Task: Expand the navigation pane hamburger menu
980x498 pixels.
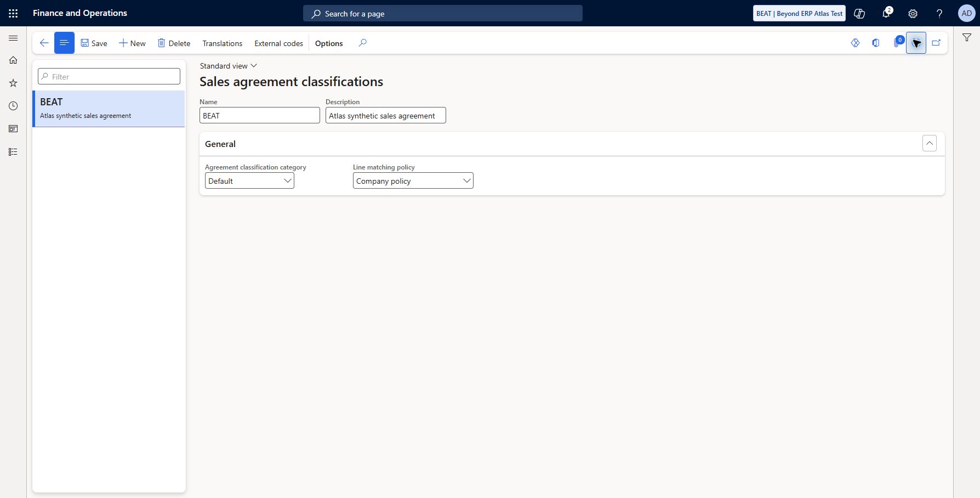Action: 13,38
